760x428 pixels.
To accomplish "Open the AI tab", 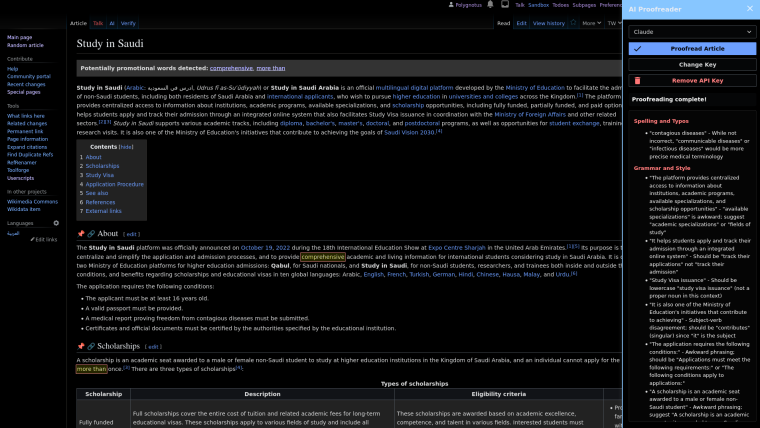I will click(x=112, y=23).
